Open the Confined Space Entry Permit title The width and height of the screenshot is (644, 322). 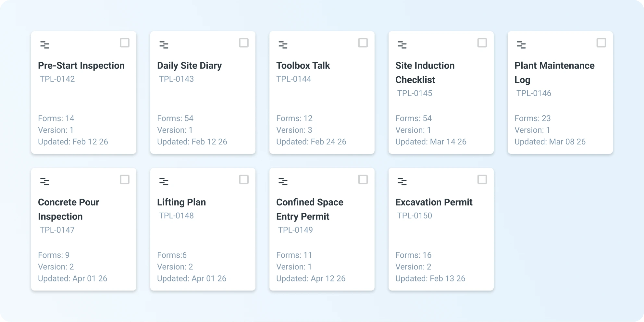click(310, 209)
